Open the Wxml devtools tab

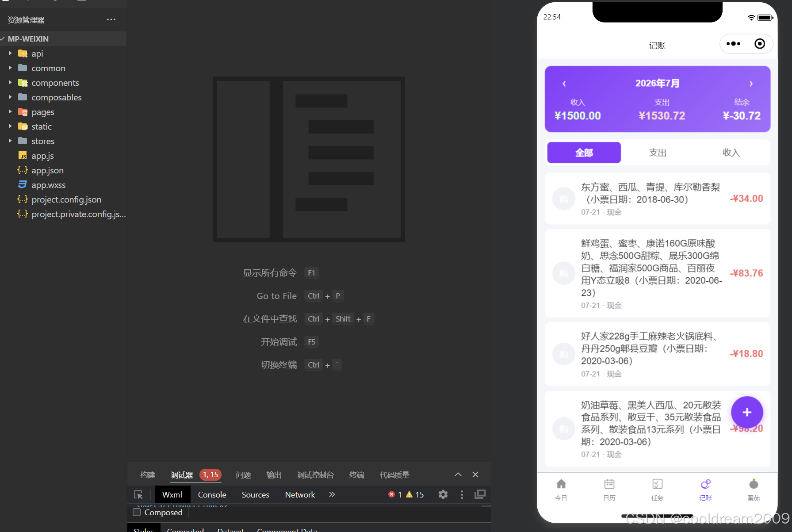(x=172, y=495)
